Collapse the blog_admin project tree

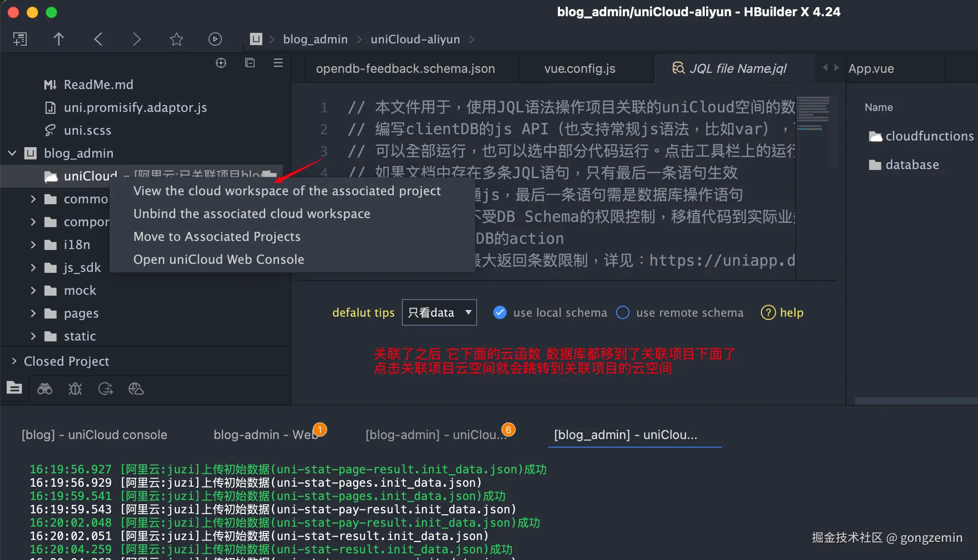click(12, 153)
